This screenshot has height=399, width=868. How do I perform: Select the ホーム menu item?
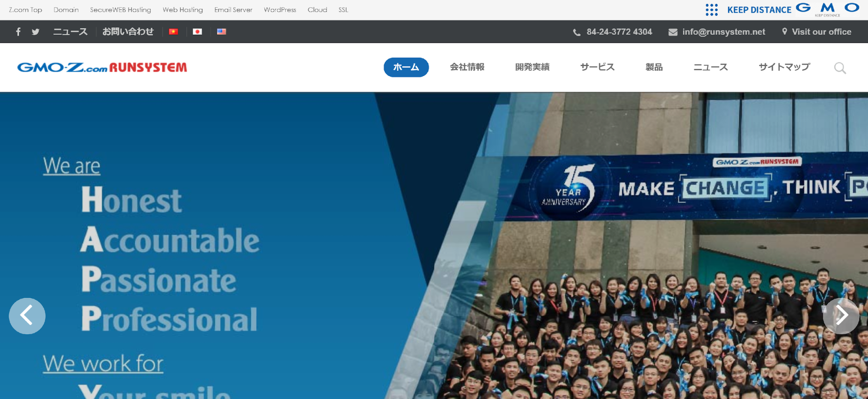click(x=406, y=67)
